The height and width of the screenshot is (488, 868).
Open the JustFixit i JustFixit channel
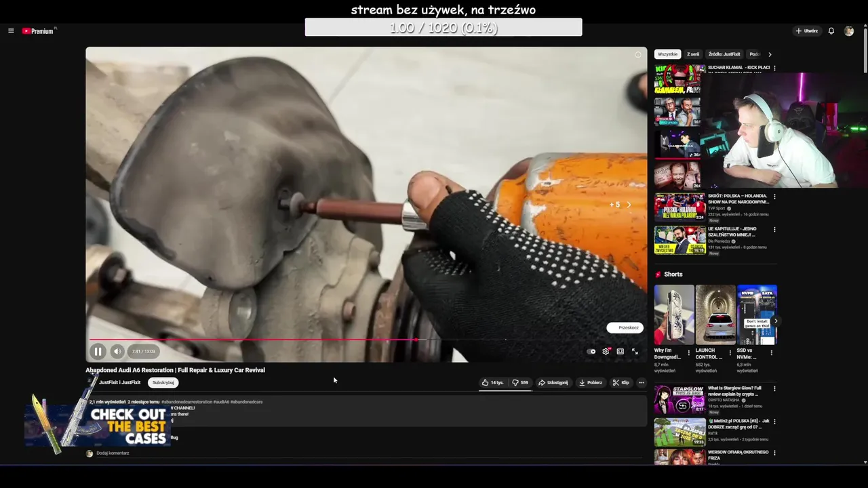[x=119, y=382]
